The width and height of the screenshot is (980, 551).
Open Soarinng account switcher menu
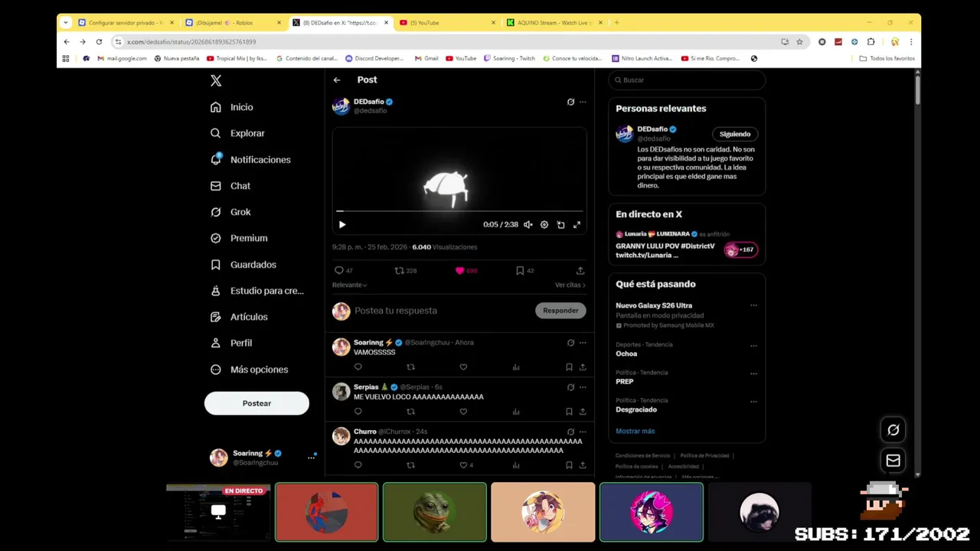tap(263, 458)
